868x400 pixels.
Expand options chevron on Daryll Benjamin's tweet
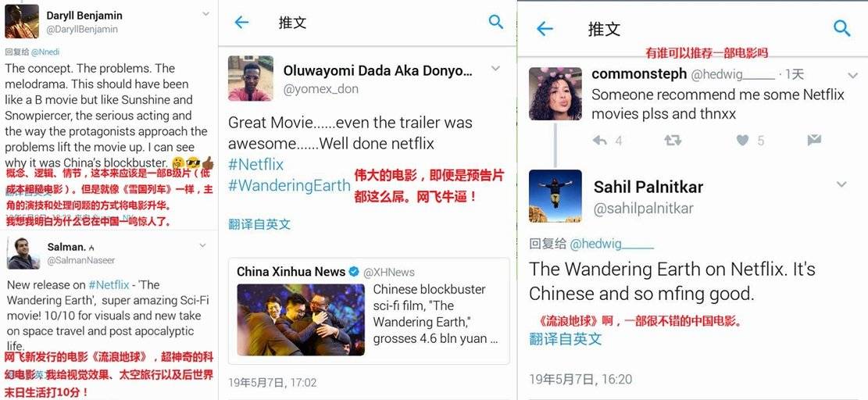click(x=206, y=14)
